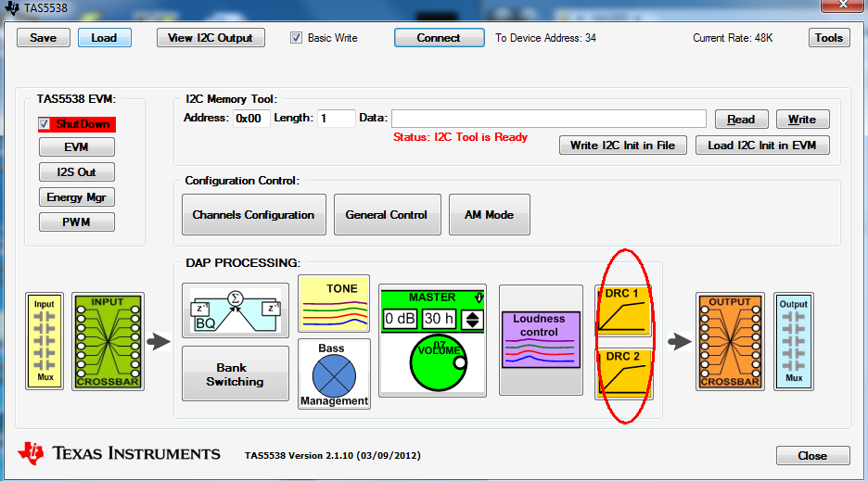Open the Bass Management block

click(x=334, y=373)
